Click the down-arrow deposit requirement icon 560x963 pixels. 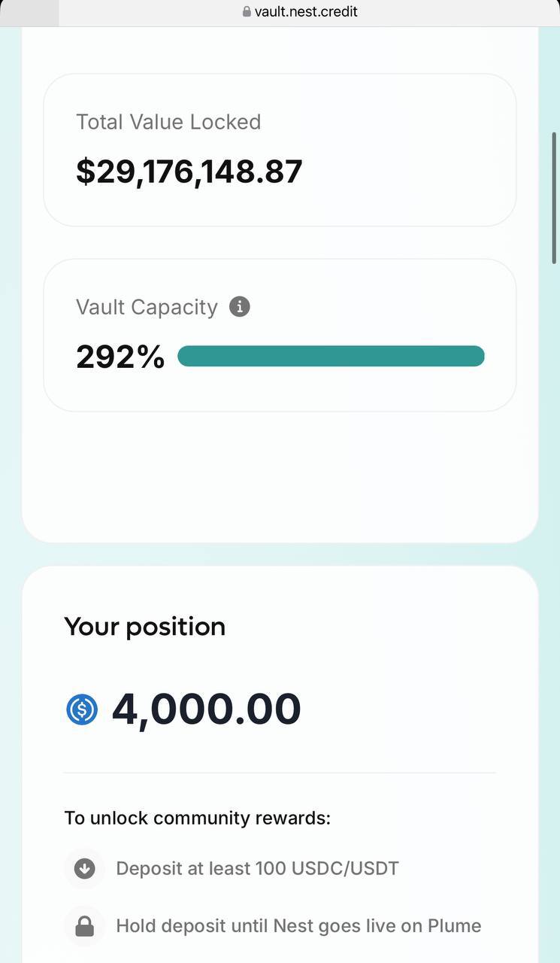pyautogui.click(x=84, y=869)
